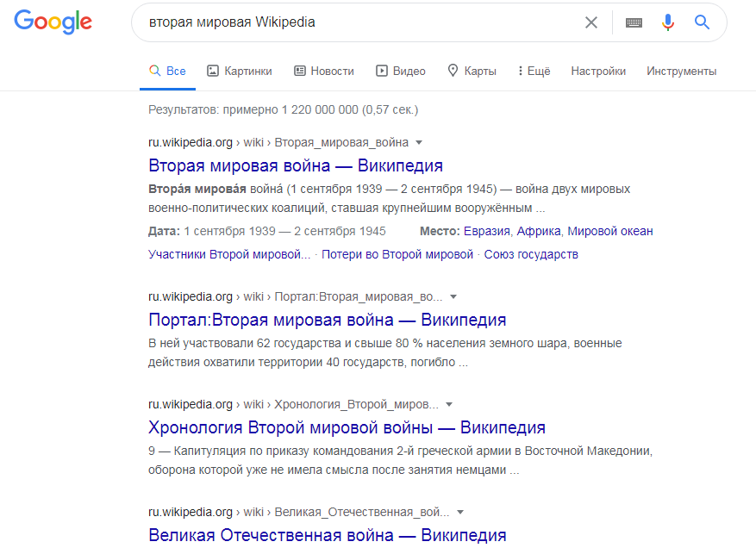Click snippet starting 'Втора́я мирова́я война́'

389,198
